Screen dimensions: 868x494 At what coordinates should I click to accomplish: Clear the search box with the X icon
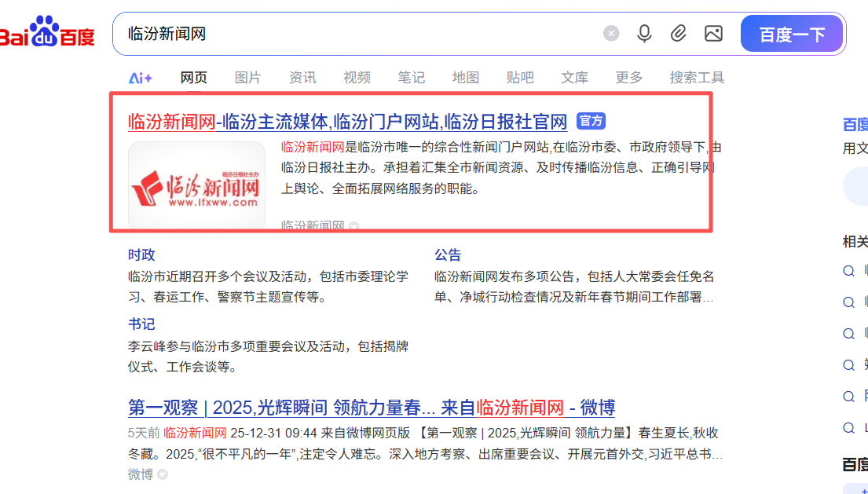(x=610, y=32)
